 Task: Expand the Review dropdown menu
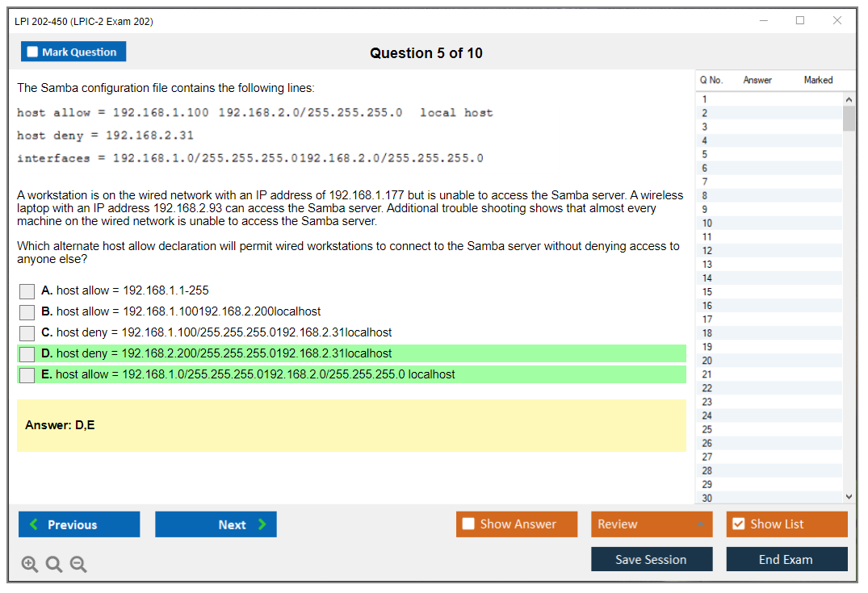click(700, 524)
